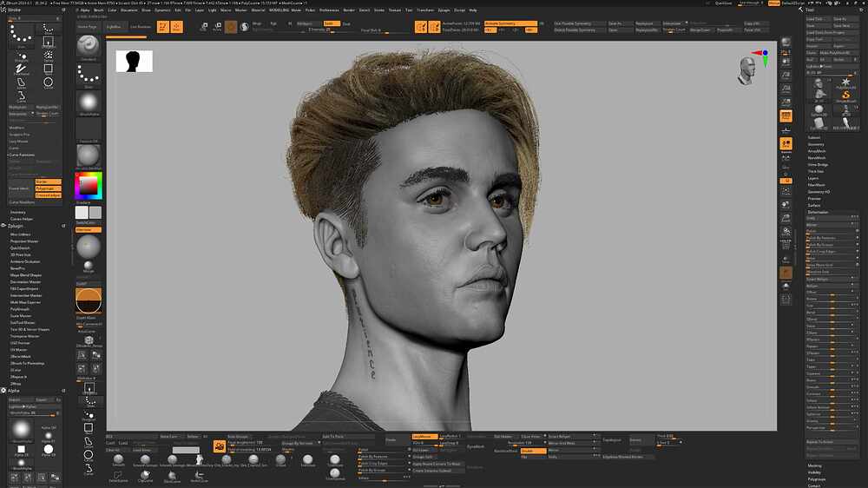Viewport: 868px width, 488px height.
Task: Activate the Draw mode button
Action: 176,27
